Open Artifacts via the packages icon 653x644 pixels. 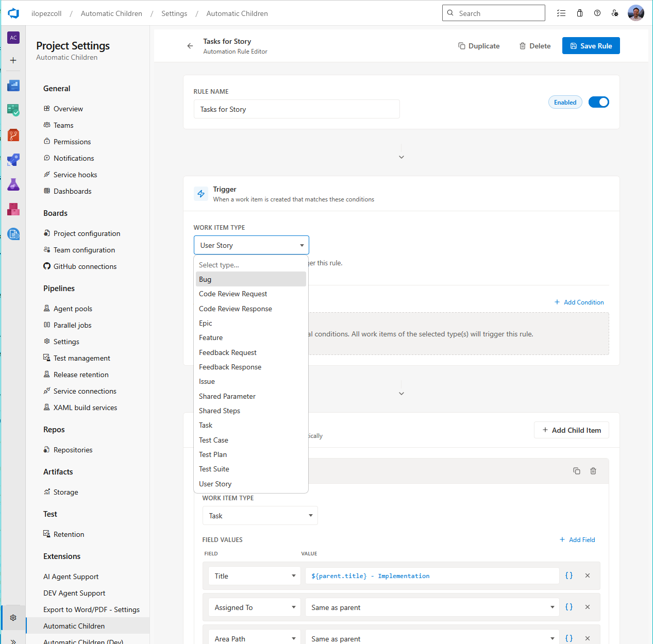(x=13, y=209)
